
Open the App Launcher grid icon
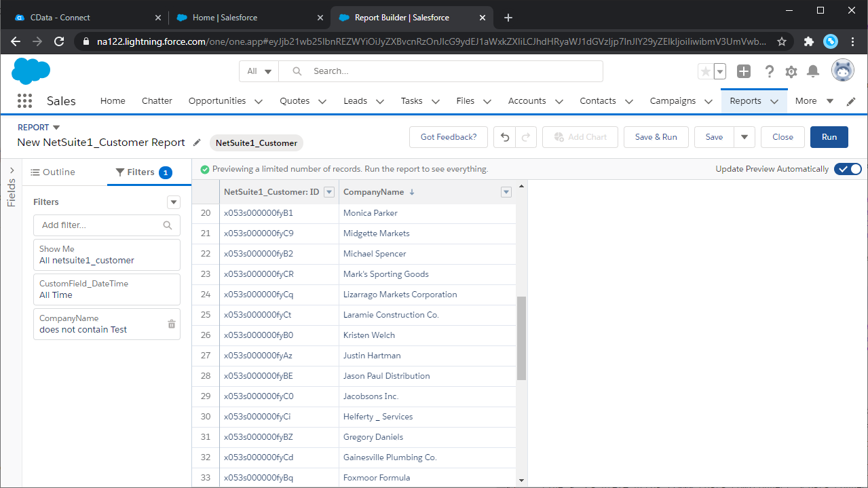tap(24, 101)
